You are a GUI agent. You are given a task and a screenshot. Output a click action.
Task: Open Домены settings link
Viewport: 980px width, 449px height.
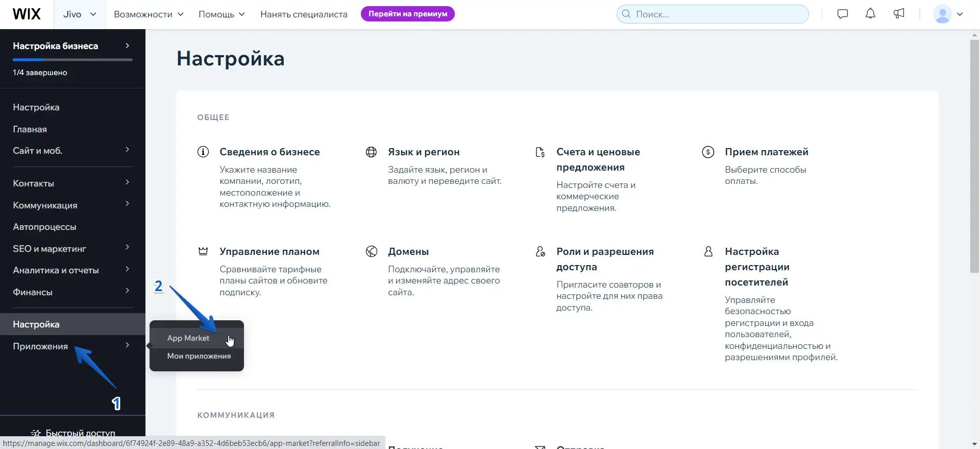tap(408, 251)
